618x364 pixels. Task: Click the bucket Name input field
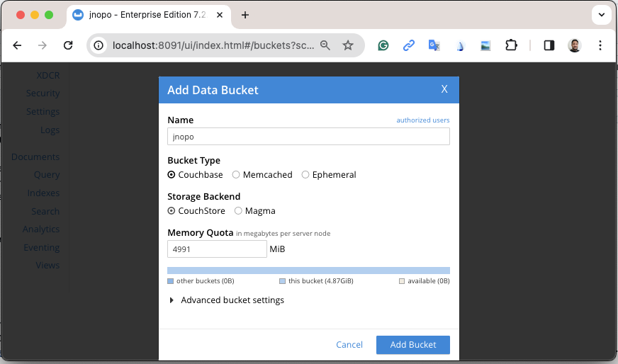point(308,136)
